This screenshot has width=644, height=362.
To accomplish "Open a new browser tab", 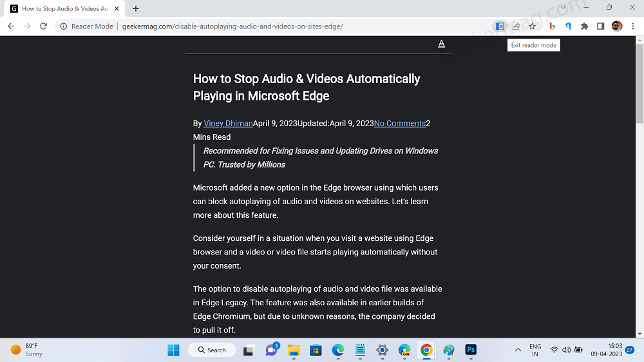I will click(x=136, y=8).
